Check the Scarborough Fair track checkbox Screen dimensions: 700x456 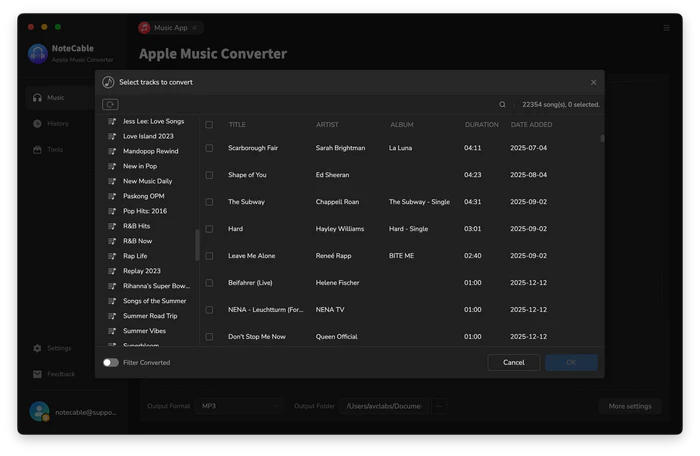(209, 148)
